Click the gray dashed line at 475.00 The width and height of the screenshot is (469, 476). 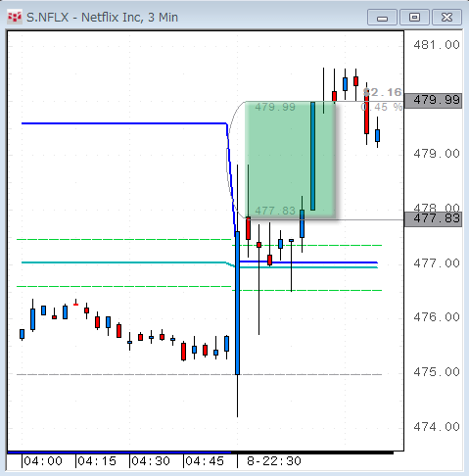(199, 374)
